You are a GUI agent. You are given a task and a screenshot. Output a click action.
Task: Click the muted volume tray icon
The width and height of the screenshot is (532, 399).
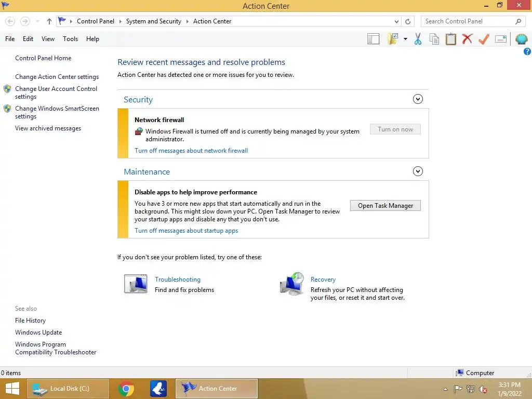point(483,389)
